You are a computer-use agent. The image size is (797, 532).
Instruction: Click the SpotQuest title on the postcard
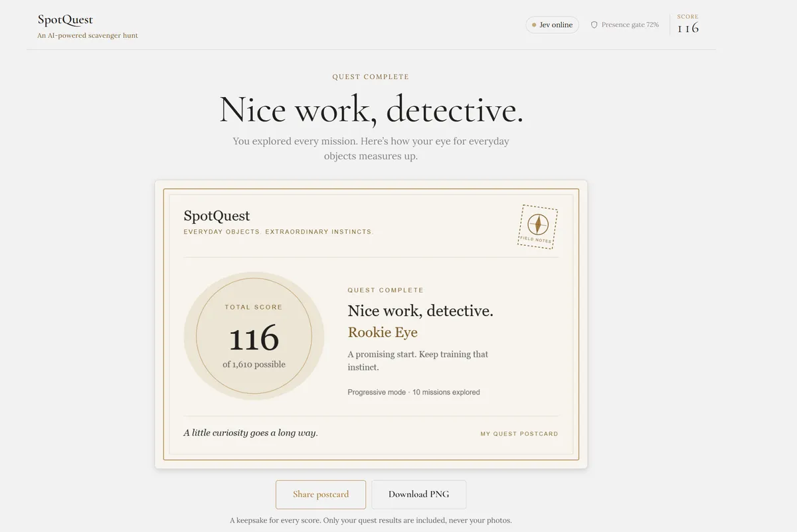pos(217,216)
